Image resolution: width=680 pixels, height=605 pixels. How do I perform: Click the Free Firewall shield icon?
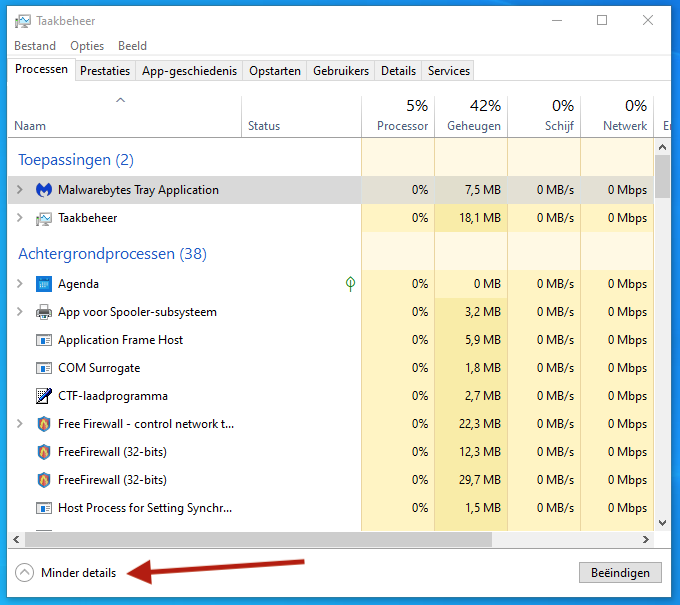click(x=44, y=424)
